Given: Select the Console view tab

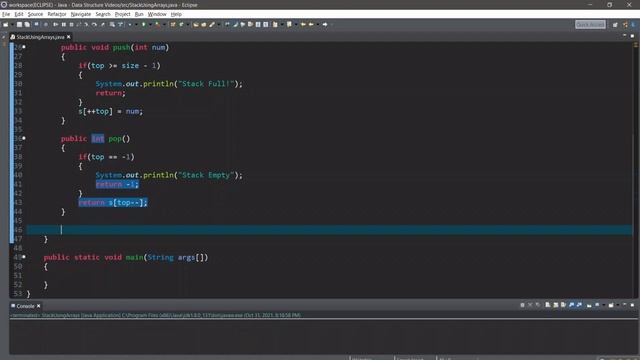Looking at the screenshot, I should (x=25, y=306).
